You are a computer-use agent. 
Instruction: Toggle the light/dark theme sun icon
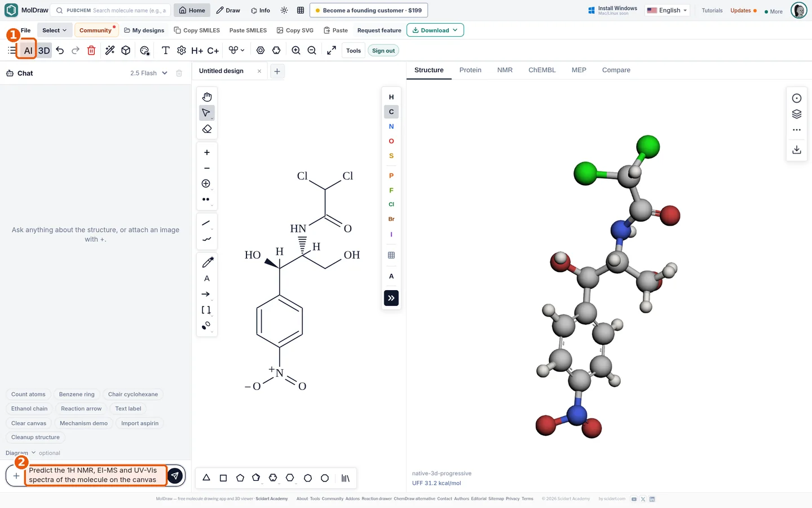pos(284,10)
